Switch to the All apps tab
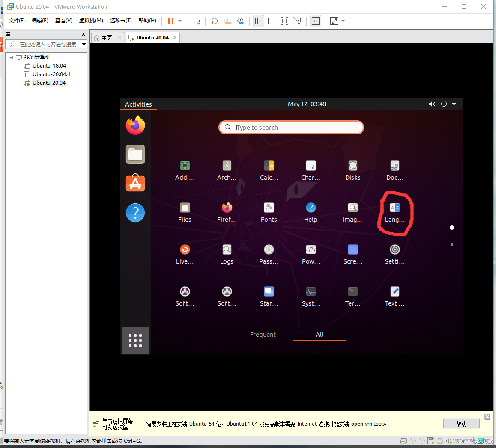This screenshot has height=448, width=496. point(320,335)
